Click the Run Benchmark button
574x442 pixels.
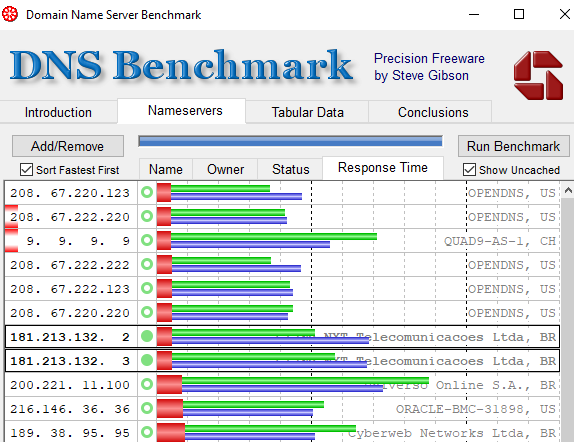click(514, 146)
